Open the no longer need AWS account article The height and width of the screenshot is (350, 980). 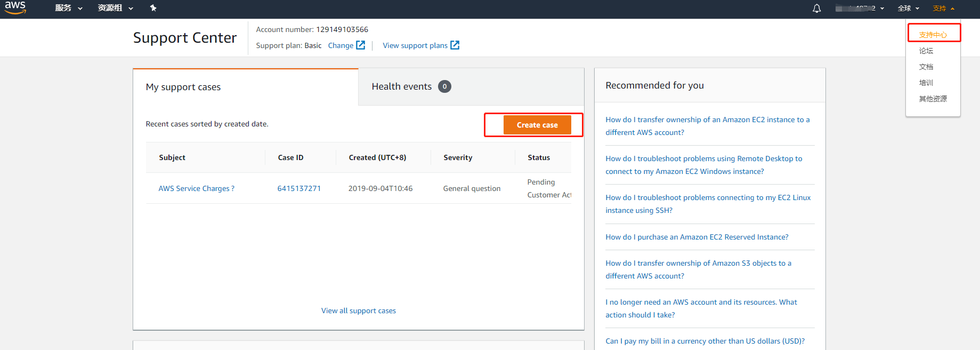(x=701, y=308)
